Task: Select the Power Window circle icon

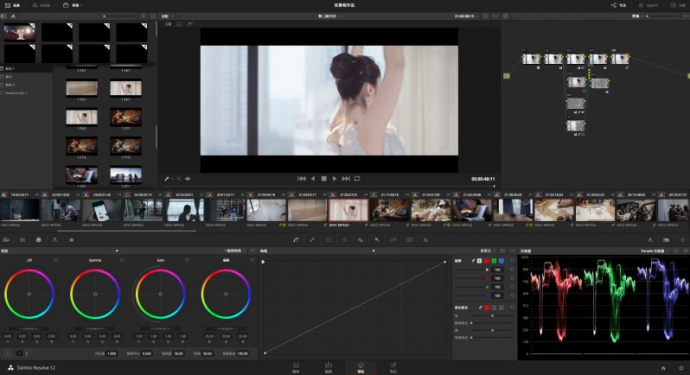Action: 328,240
